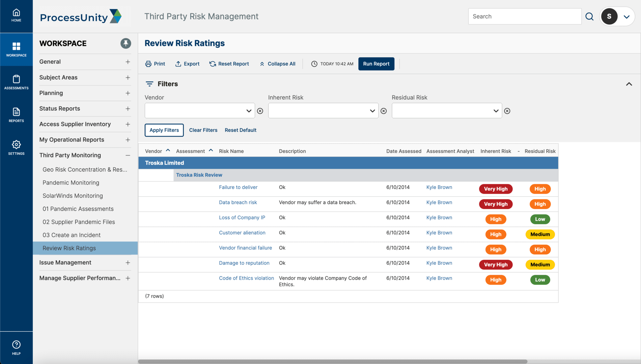Open Help at bottom of rail
This screenshot has height=364, width=641.
(16, 348)
